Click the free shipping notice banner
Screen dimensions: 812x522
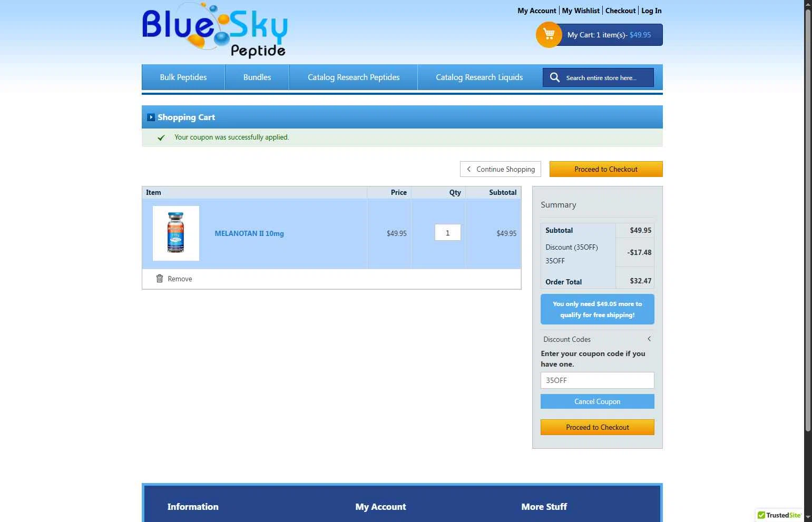click(x=598, y=309)
